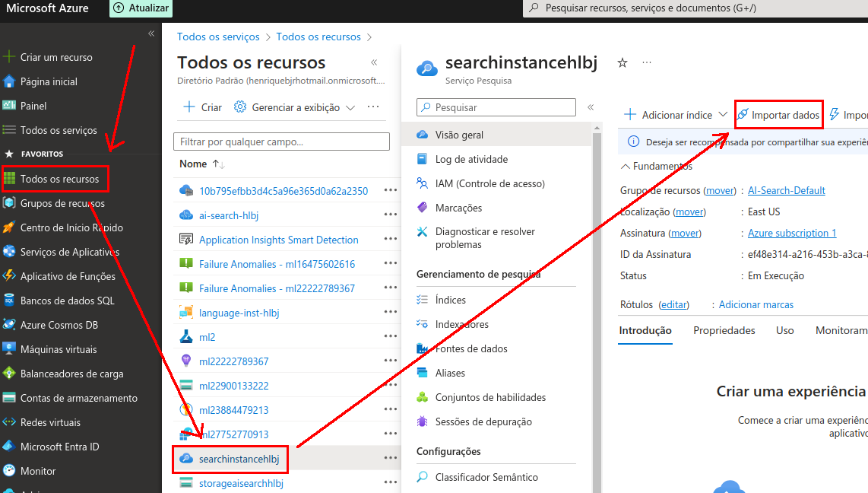
Task: Switch to Uso tab
Action: pyautogui.click(x=784, y=330)
